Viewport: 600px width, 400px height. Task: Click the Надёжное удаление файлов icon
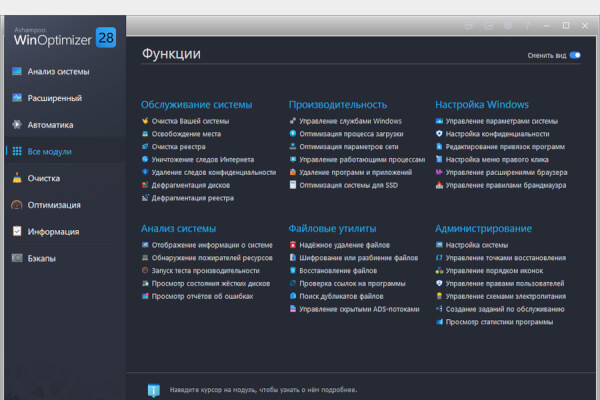pyautogui.click(x=293, y=245)
